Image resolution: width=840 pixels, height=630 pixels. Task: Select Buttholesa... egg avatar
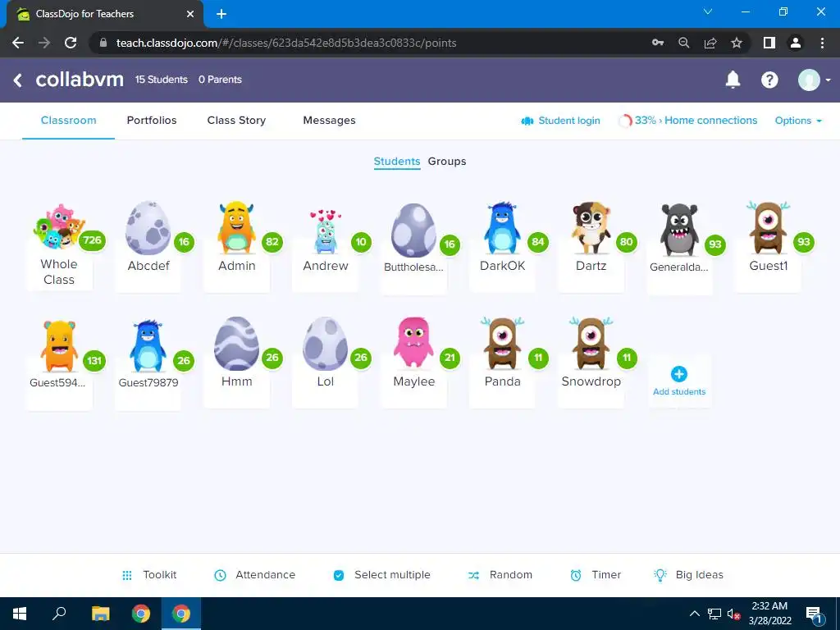pos(413,231)
